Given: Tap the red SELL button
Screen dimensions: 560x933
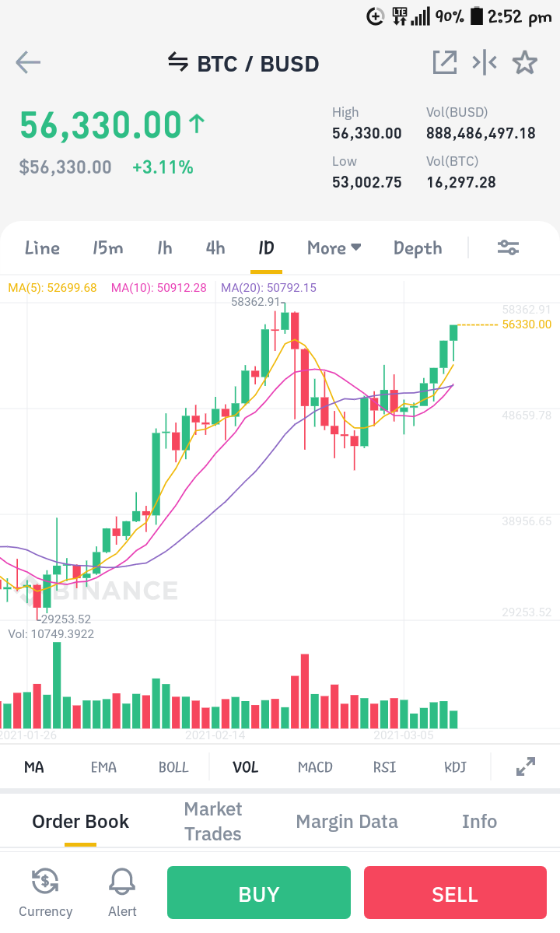Looking at the screenshot, I should [455, 893].
